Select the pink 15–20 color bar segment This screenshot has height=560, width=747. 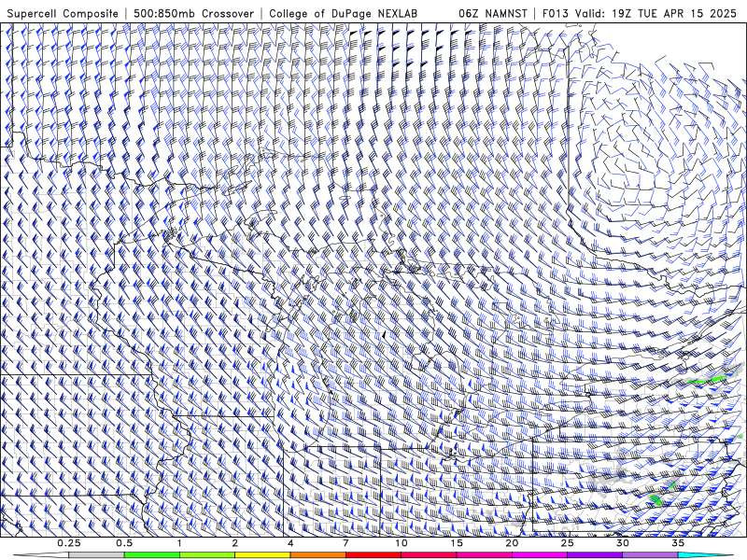click(x=484, y=555)
